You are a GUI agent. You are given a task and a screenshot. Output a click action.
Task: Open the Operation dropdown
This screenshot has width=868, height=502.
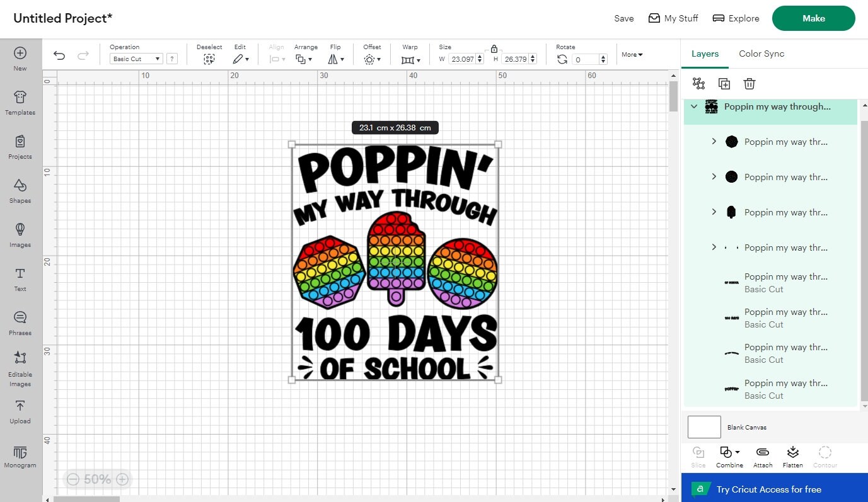136,58
